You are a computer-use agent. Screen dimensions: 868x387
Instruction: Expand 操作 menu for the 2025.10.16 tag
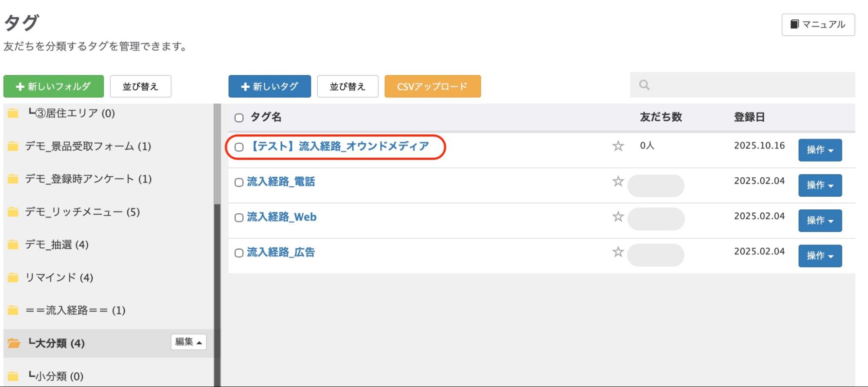click(x=819, y=150)
